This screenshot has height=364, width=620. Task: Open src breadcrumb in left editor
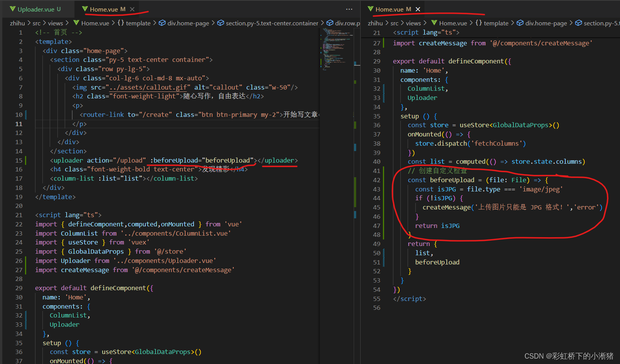[x=37, y=23]
